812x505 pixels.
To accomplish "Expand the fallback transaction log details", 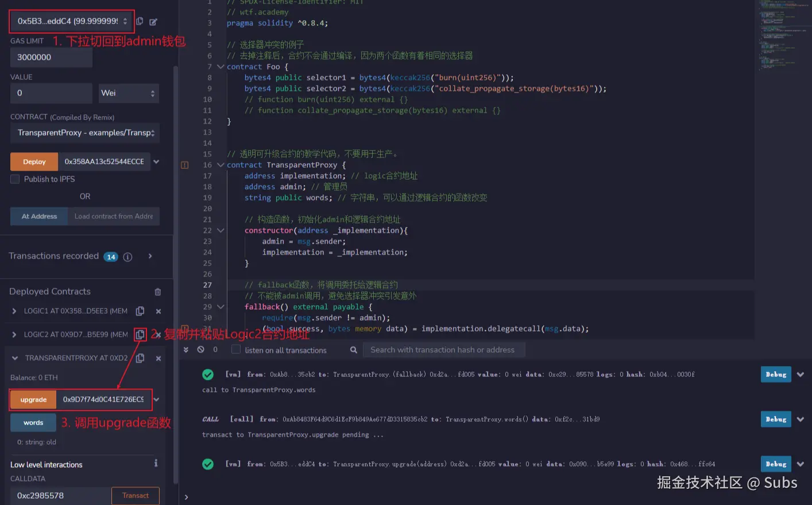I will [801, 375].
